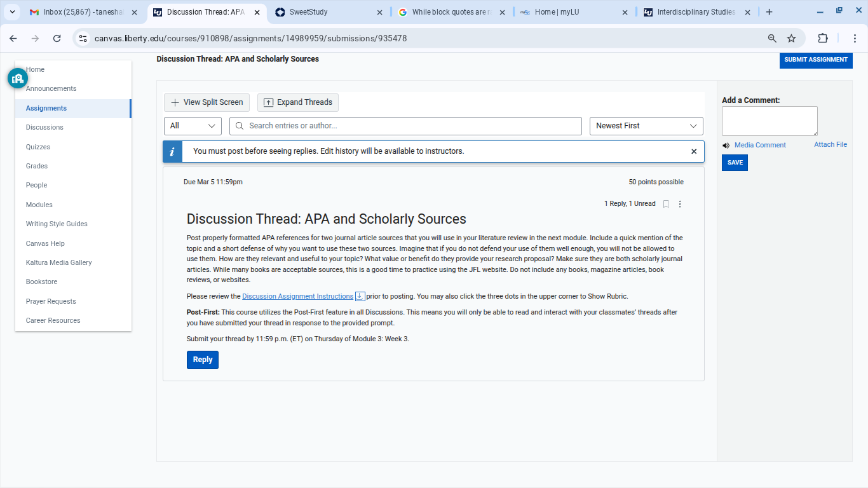Image resolution: width=868 pixels, height=488 pixels.
Task: Open Home in course menu
Action: (x=36, y=69)
